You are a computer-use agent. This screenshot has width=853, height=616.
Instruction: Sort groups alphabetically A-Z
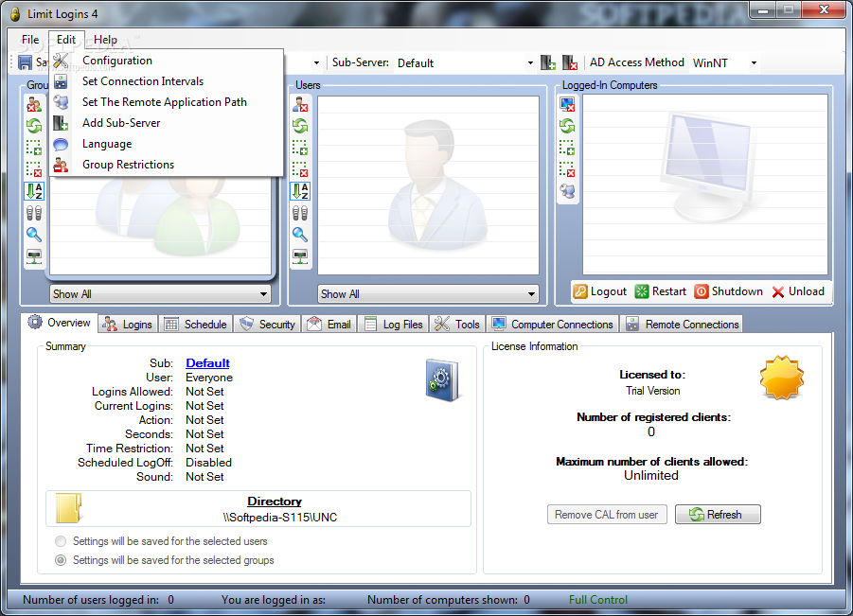(34, 191)
